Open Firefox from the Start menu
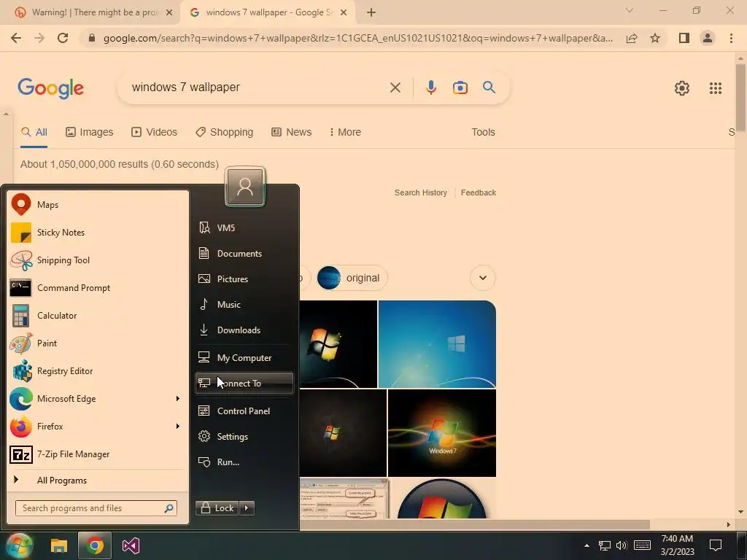The height and width of the screenshot is (560, 747). 90,426
